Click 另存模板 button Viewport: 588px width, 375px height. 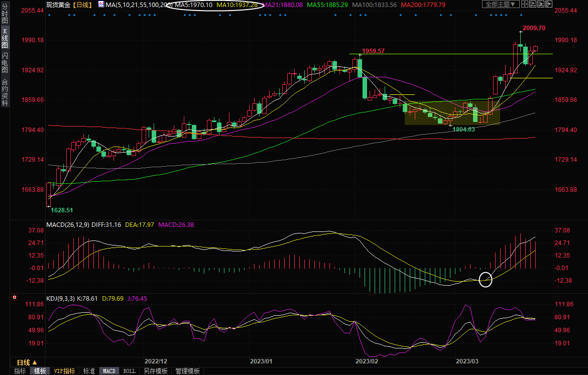coord(155,371)
